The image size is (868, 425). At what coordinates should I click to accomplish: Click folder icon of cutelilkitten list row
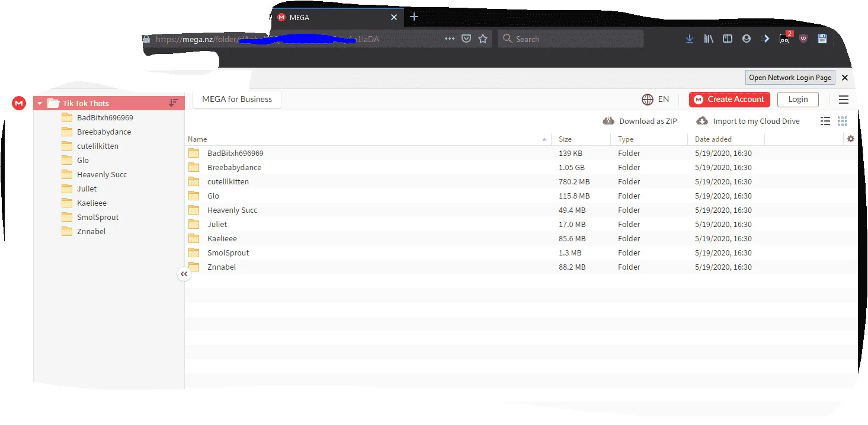194,181
